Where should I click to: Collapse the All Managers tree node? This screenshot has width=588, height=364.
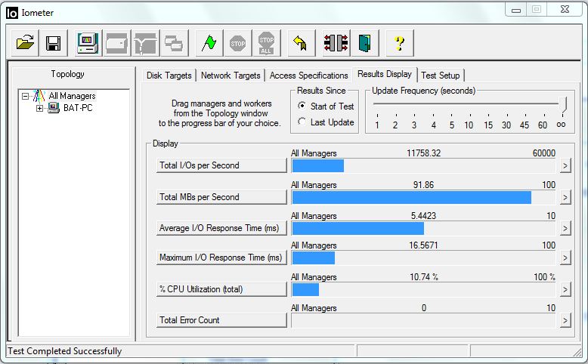coord(25,97)
